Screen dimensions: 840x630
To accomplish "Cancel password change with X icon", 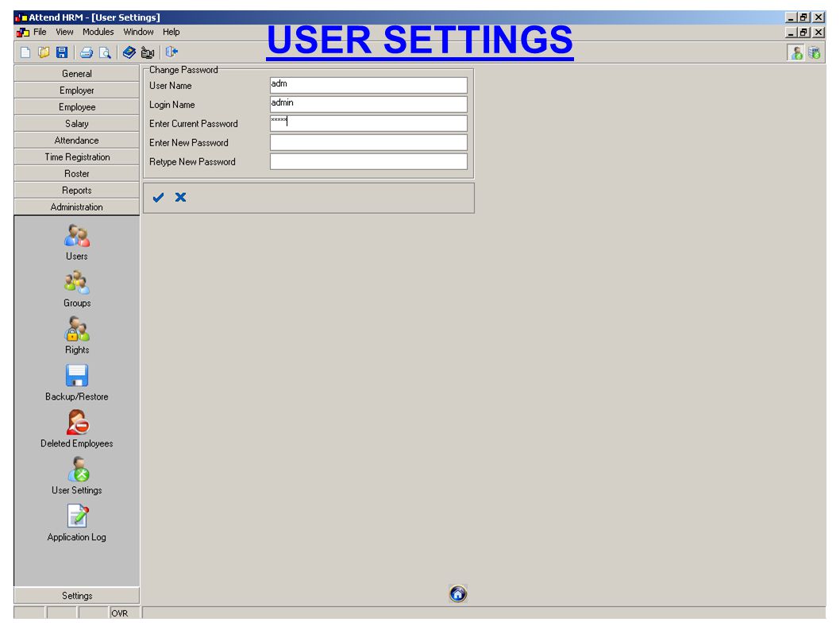I will coord(180,197).
